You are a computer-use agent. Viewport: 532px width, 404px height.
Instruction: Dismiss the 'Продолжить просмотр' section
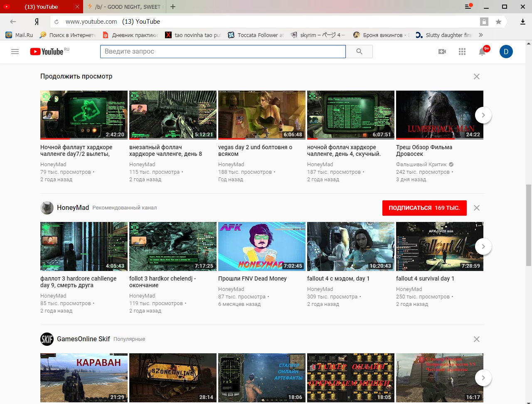(x=477, y=76)
